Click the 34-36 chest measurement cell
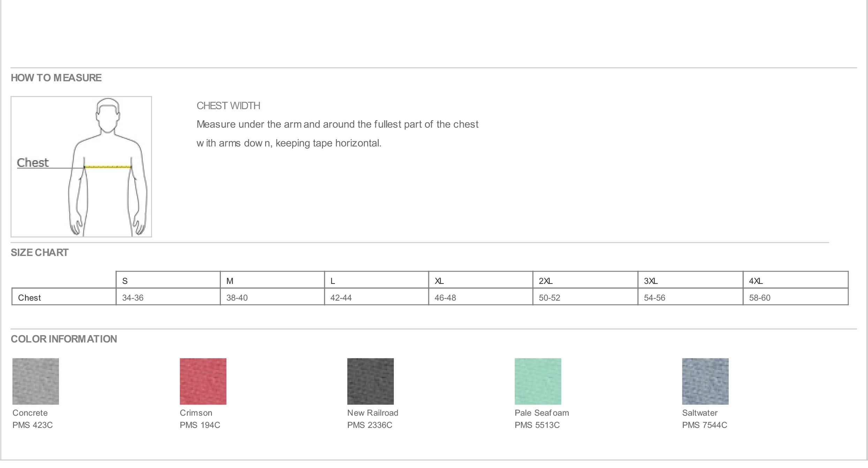868x468 pixels. tap(168, 297)
